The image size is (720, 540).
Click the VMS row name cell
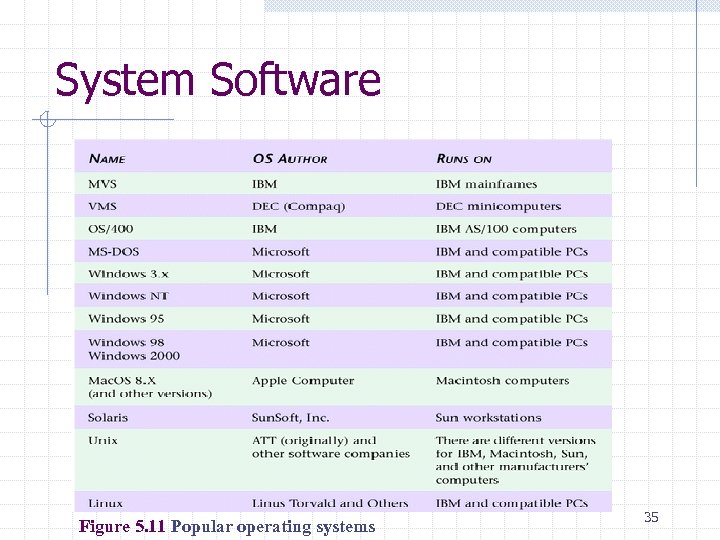102,206
